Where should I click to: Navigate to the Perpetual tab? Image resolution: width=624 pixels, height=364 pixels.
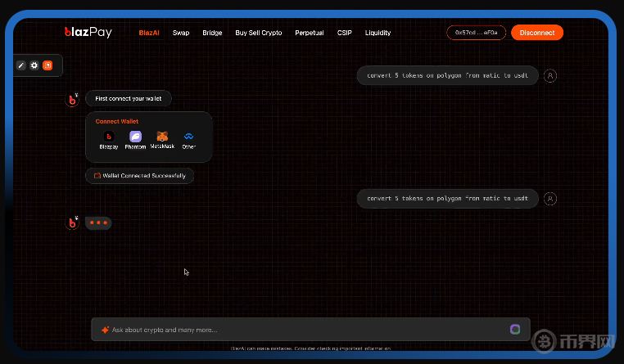[310, 33]
